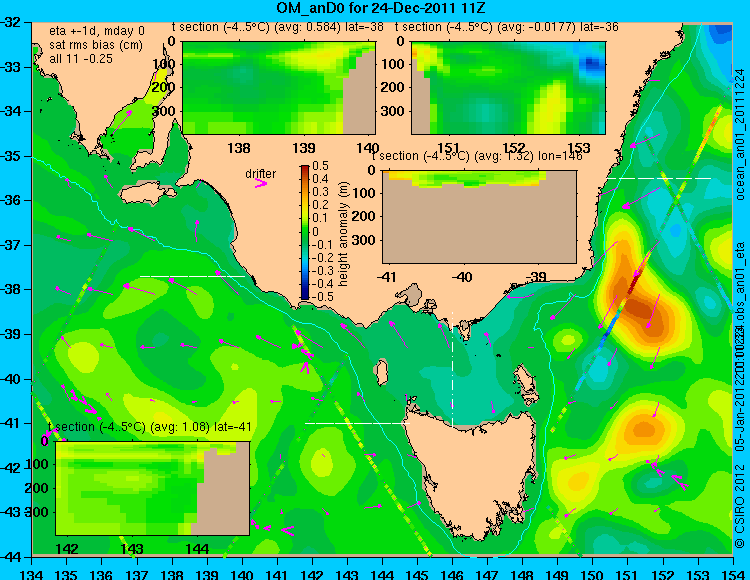The height and width of the screenshot is (580, 750).
Task: Click the -40 tick under the lon=146 inset
Action: pos(462,277)
